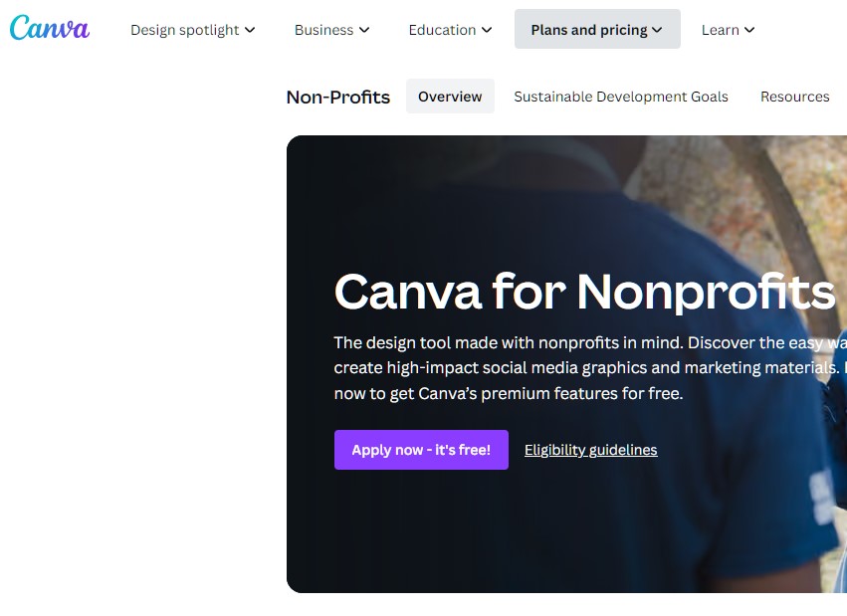Open the Eligibility guidelines link

click(x=590, y=450)
